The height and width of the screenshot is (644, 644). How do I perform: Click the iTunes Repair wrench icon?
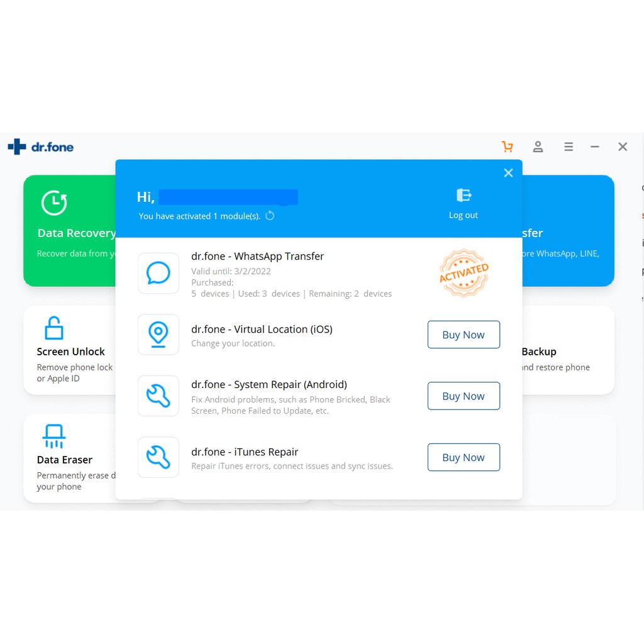(x=158, y=457)
